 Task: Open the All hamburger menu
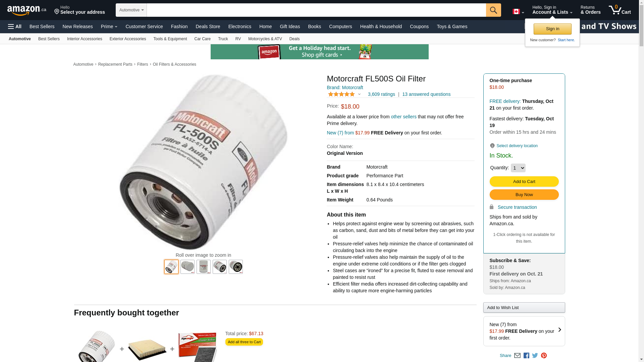point(15,26)
